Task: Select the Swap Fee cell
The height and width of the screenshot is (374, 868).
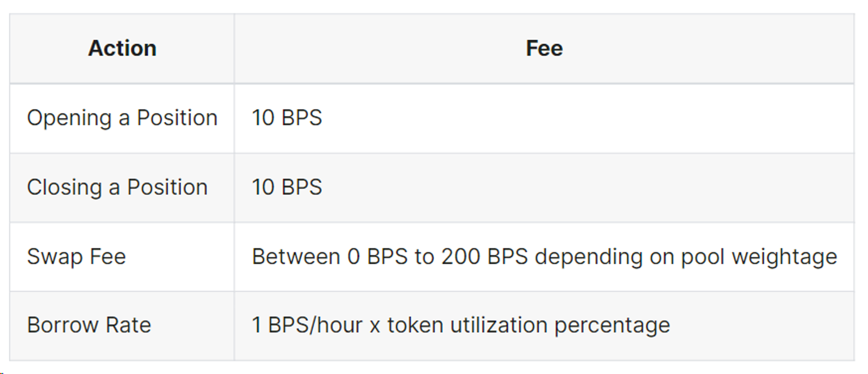Action: [76, 256]
